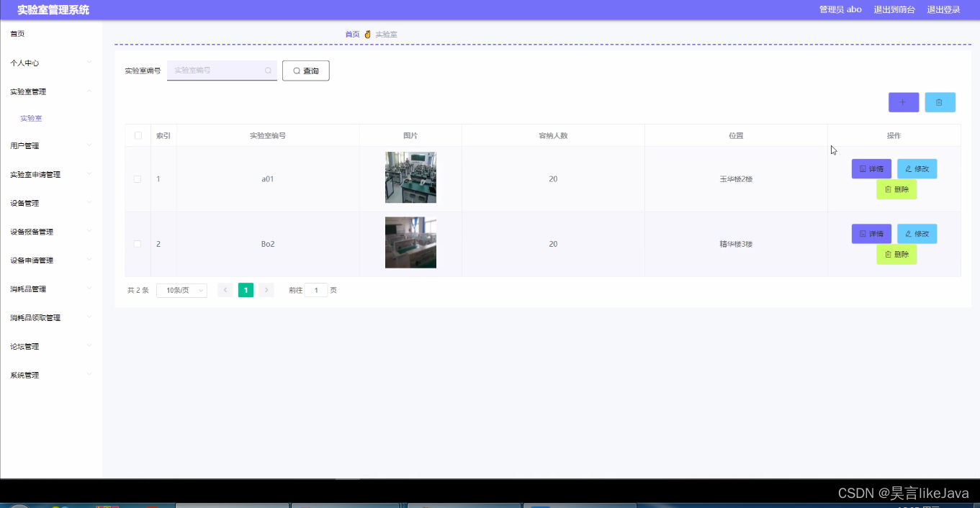This screenshot has height=508, width=980.
Task: Expand the 论坛管理 sidebar menu
Action: (51, 347)
